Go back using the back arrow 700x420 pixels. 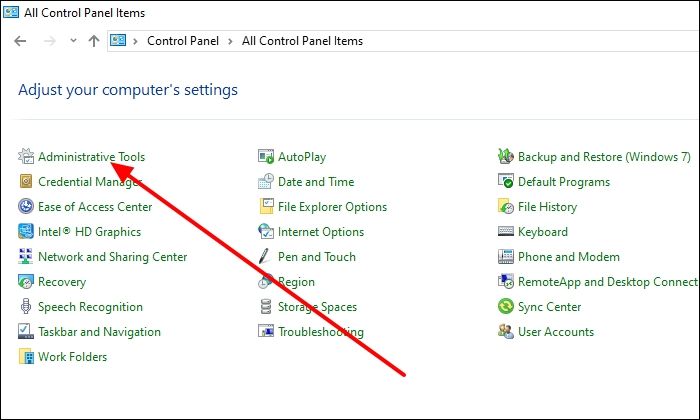pos(20,41)
